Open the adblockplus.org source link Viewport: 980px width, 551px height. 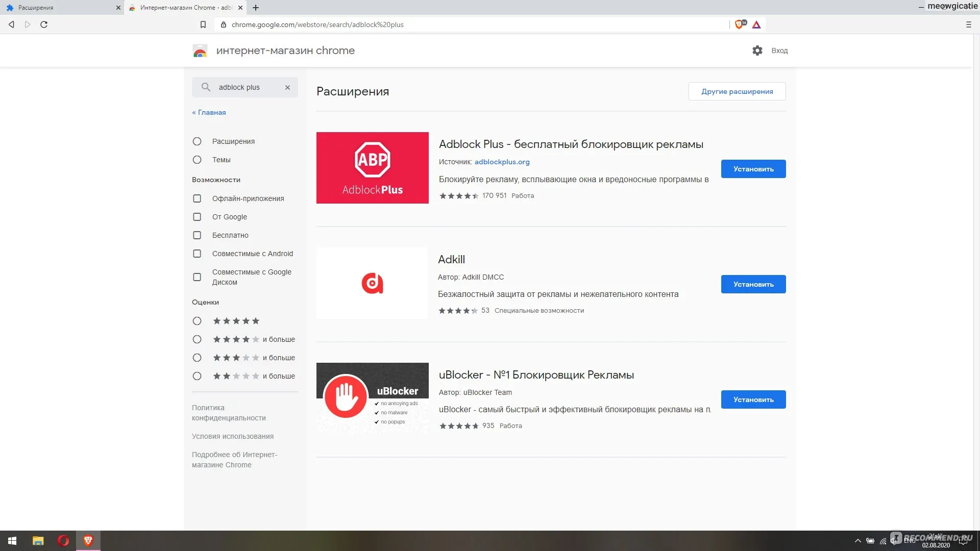(502, 162)
